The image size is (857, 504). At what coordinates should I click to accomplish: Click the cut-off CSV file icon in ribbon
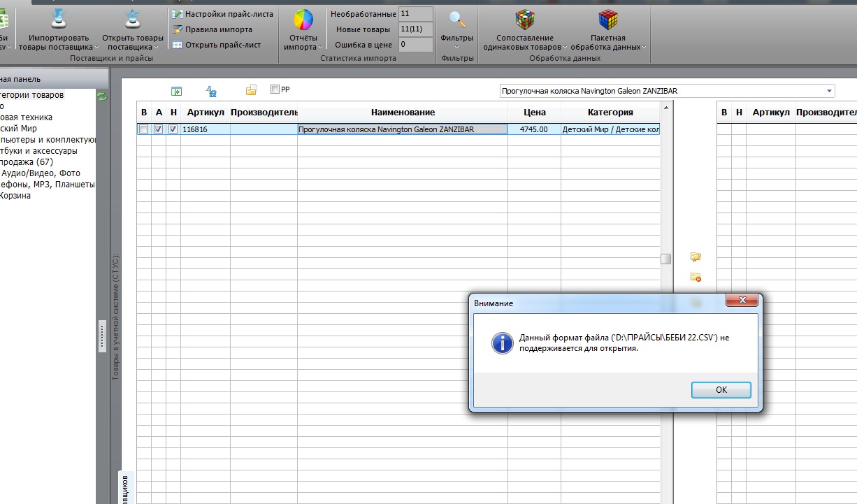3,17
